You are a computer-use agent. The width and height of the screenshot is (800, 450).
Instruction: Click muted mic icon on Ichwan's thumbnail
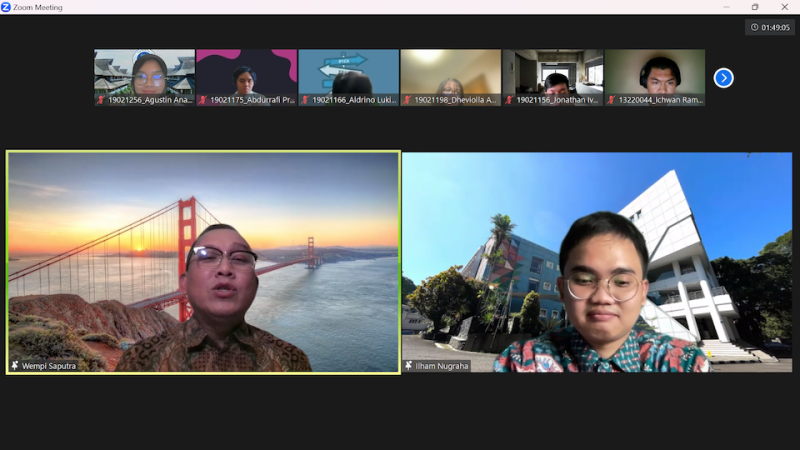click(611, 100)
